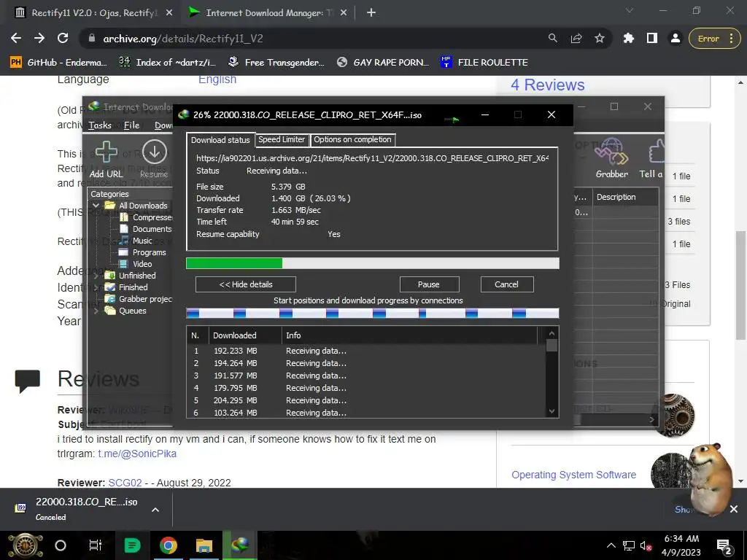Viewport: 747px width, 560px height.
Task: Cancel the ISO download
Action: click(x=507, y=284)
